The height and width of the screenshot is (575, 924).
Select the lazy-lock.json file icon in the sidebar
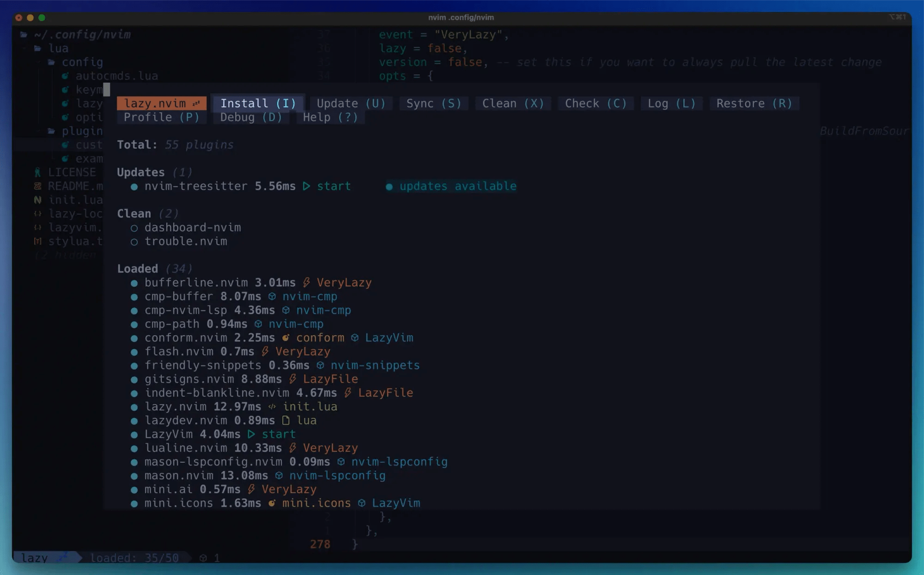click(38, 213)
